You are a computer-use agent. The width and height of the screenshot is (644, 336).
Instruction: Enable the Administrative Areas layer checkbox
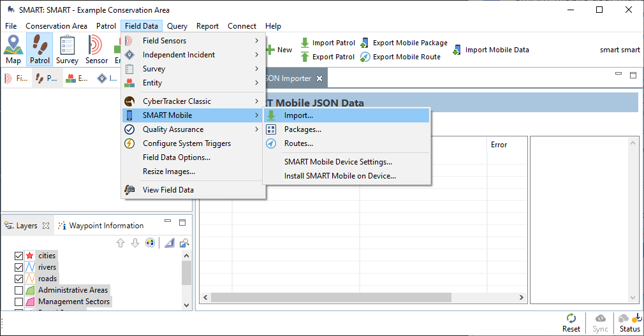coord(18,290)
